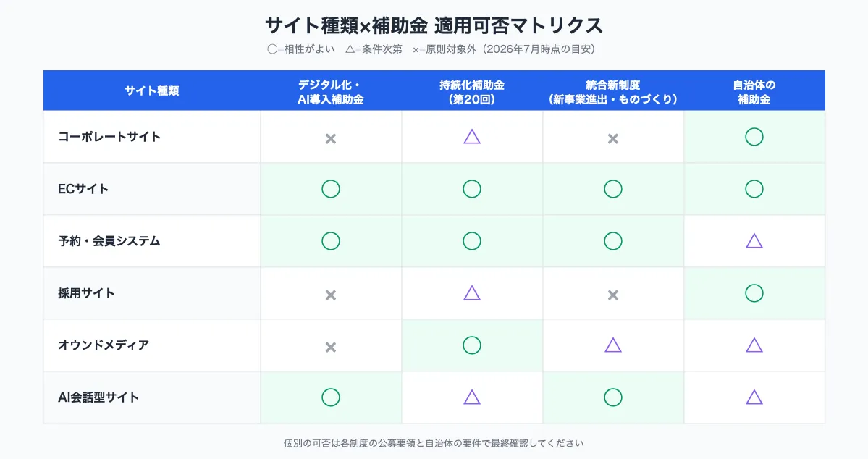The width and height of the screenshot is (868, 459).
Task: Click the circle for AI会話型サイト under デジタル化・AI導入補助金
Action: (x=331, y=397)
